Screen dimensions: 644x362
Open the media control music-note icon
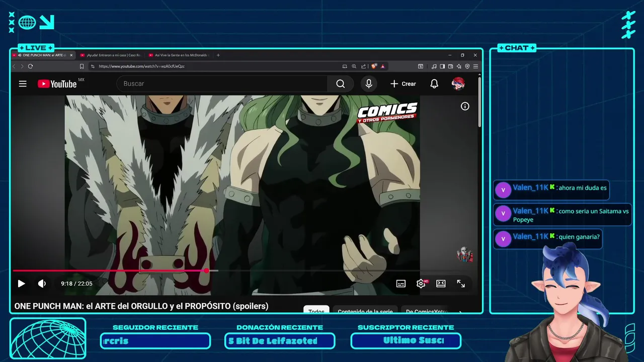(434, 66)
